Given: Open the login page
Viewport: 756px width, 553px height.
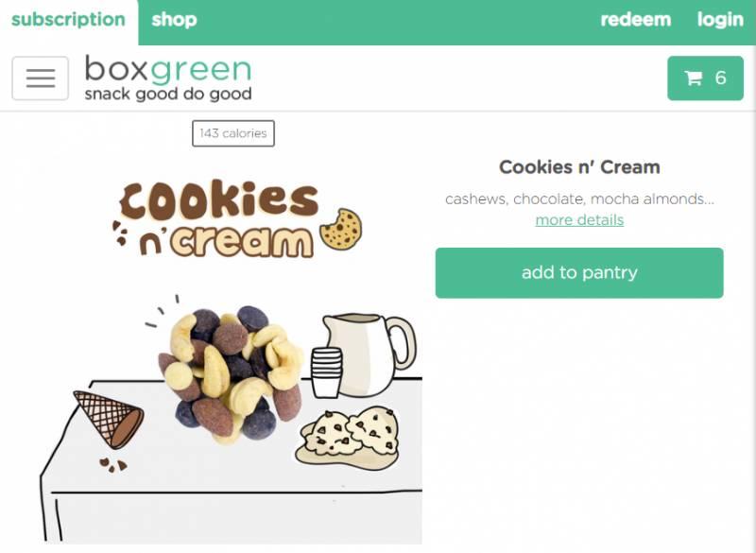Looking at the screenshot, I should click(x=720, y=20).
